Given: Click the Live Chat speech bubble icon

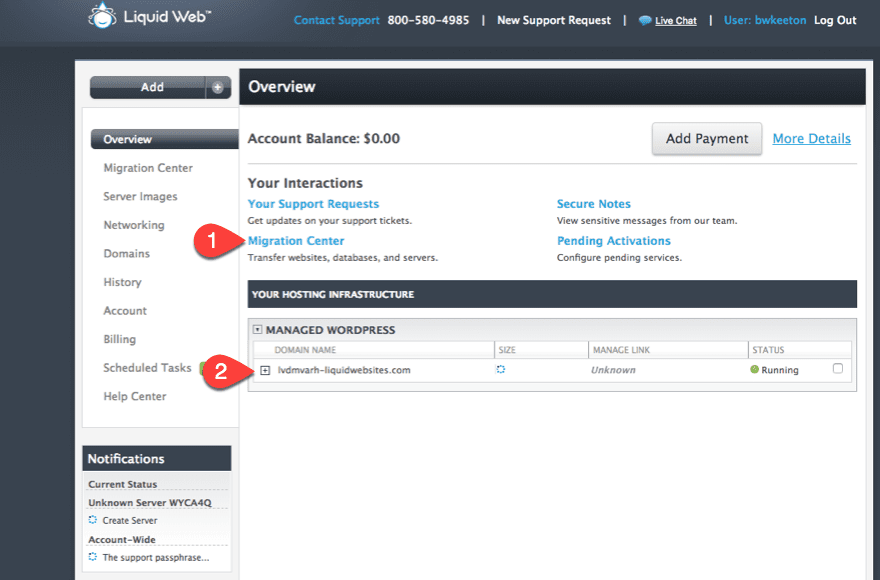Looking at the screenshot, I should (x=645, y=21).
